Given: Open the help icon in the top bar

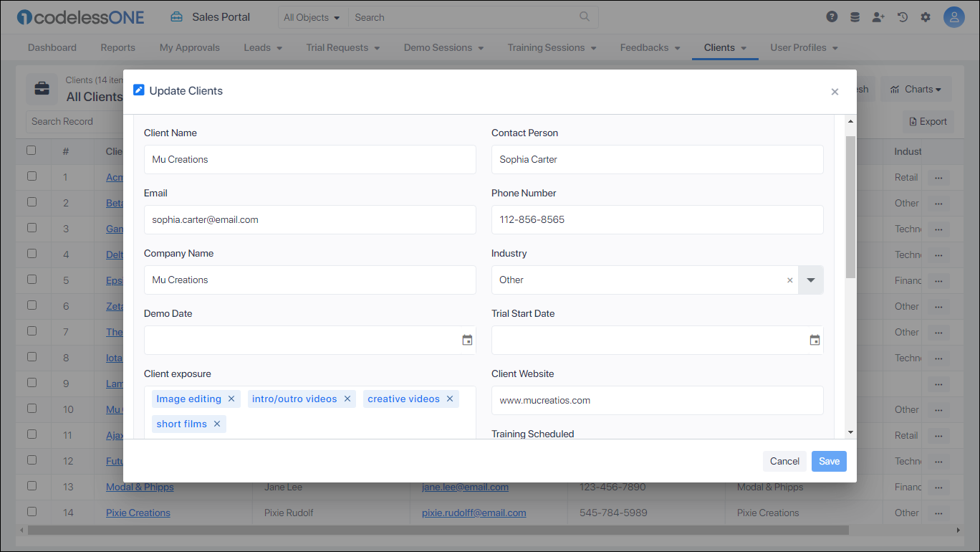Looking at the screenshot, I should point(832,16).
